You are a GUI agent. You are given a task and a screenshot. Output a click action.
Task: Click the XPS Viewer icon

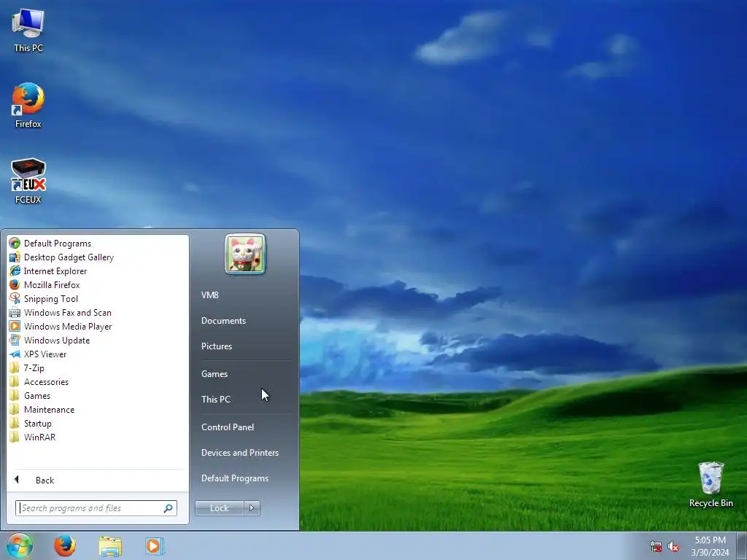click(x=15, y=354)
